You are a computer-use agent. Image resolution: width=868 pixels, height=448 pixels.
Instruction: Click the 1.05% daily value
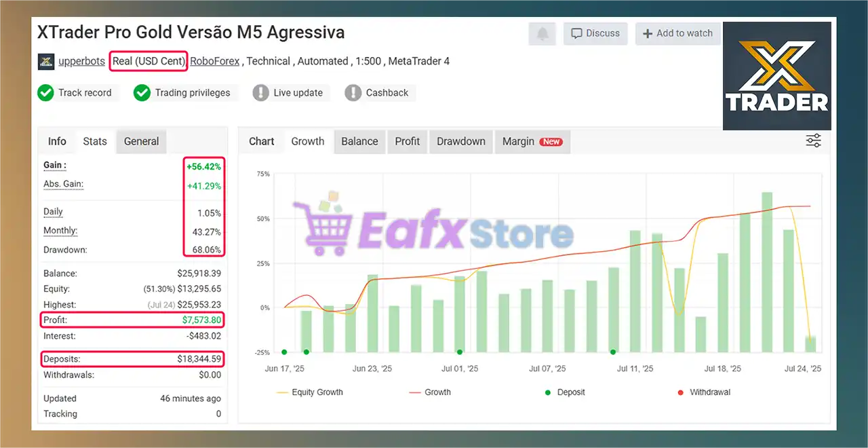pos(209,213)
